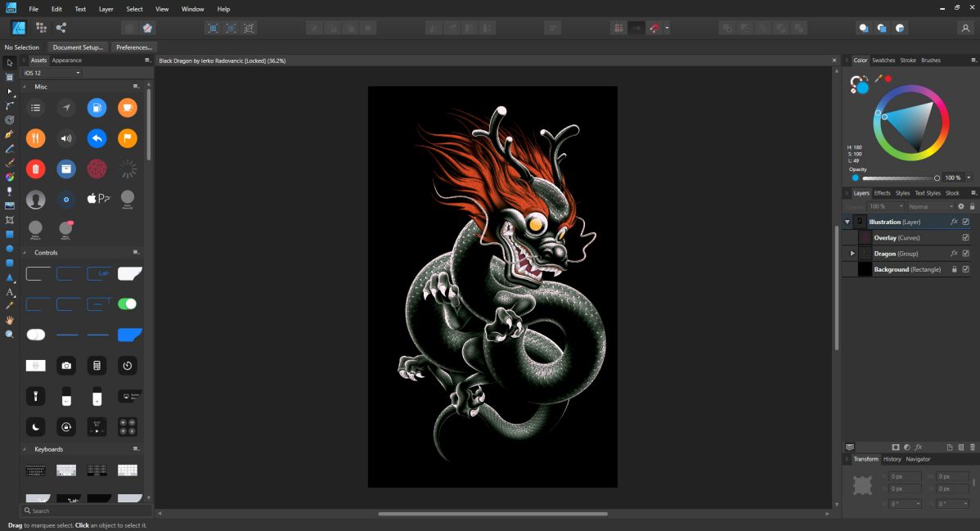This screenshot has width=980, height=531.
Task: Hide the Background rectangle layer
Action: pyautogui.click(x=965, y=269)
